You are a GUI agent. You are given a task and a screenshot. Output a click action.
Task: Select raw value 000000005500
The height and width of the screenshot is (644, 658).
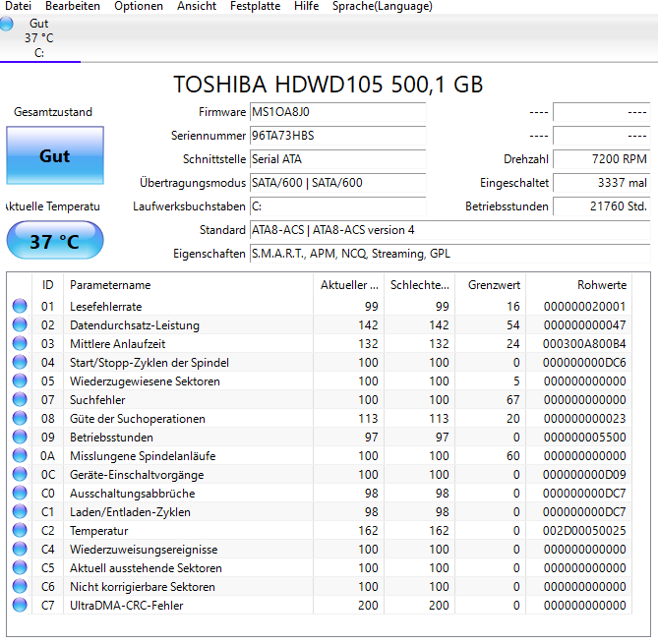pos(584,438)
